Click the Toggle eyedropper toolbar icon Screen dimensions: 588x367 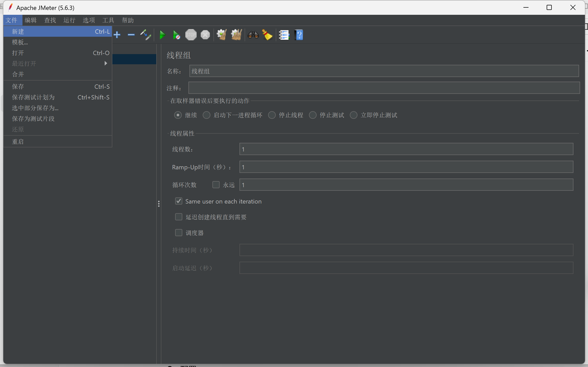click(145, 35)
